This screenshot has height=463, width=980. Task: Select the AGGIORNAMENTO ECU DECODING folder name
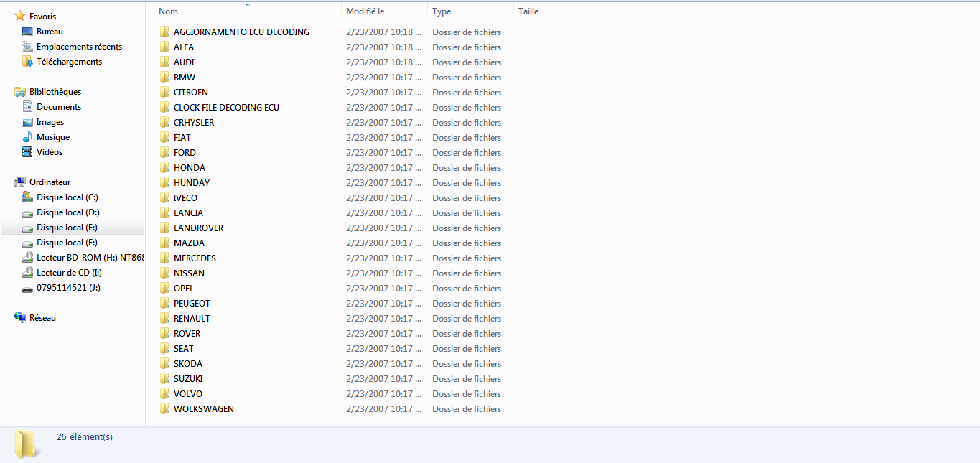(241, 32)
